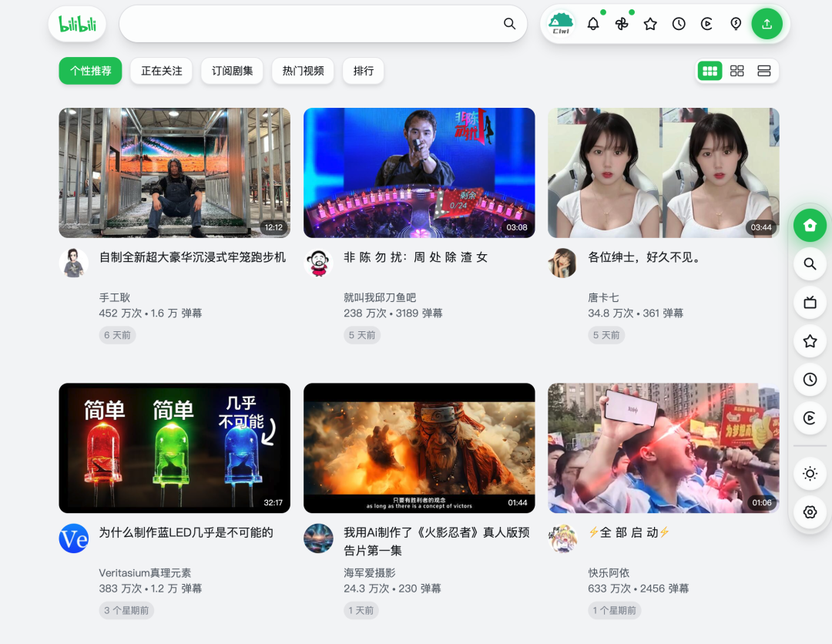832x644 pixels.
Task: Visit uploader 手工耿's channel name
Action: pyautogui.click(x=115, y=297)
